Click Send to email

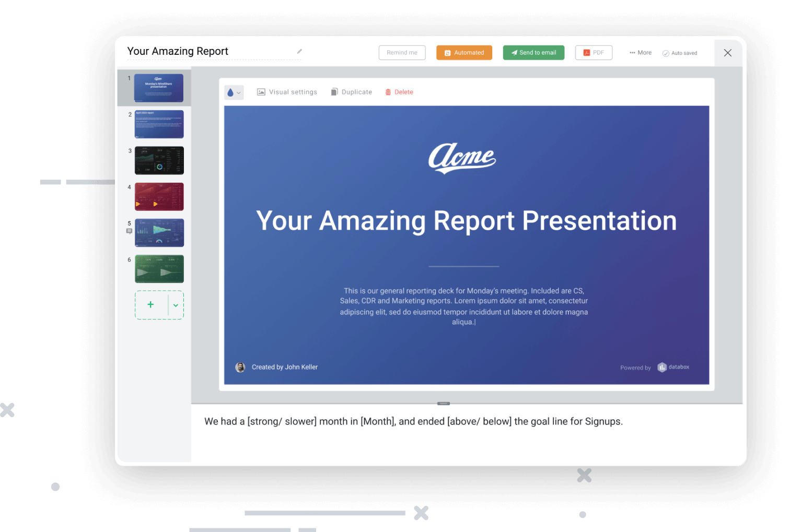(x=533, y=52)
